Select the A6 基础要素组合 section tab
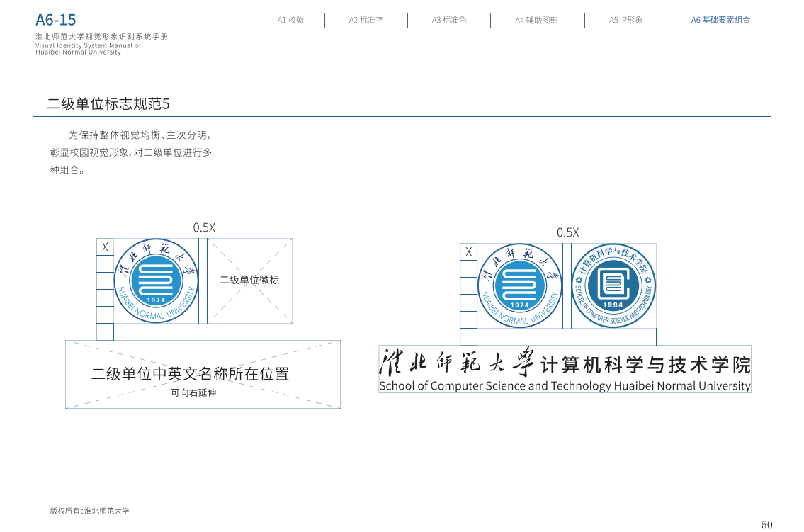This screenshot has height=532, width=804. pyautogui.click(x=720, y=20)
